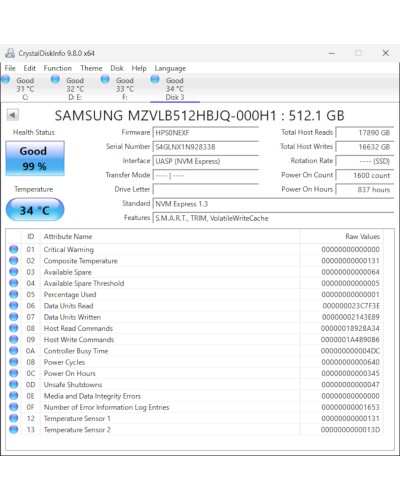Click the previous disk arrow button
The height and width of the screenshot is (500, 400).
point(12,115)
